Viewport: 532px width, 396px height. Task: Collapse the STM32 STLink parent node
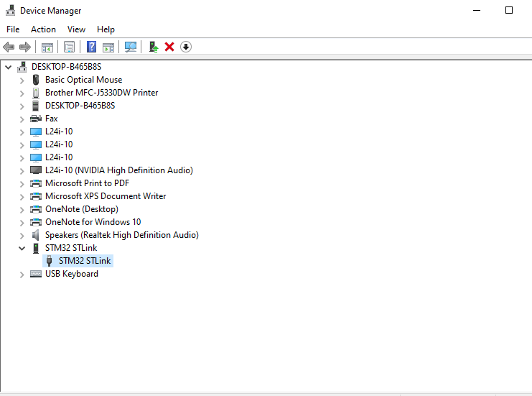click(x=22, y=248)
